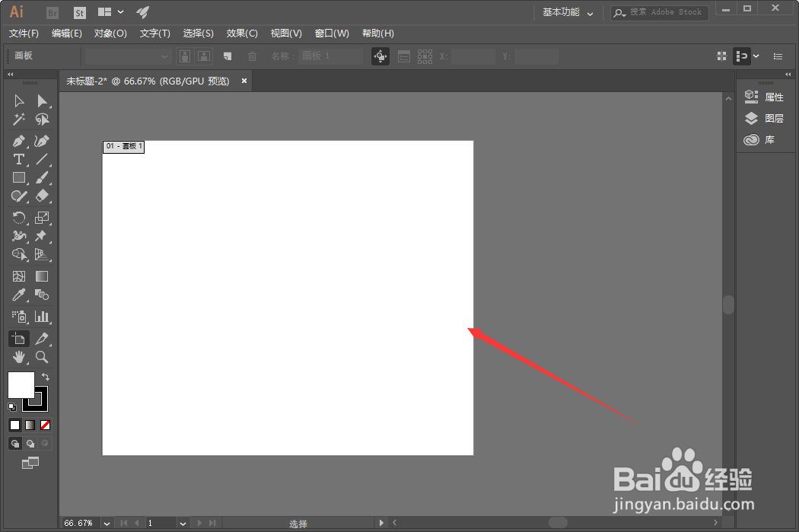
Task: Select the Pen tool
Action: click(19, 141)
